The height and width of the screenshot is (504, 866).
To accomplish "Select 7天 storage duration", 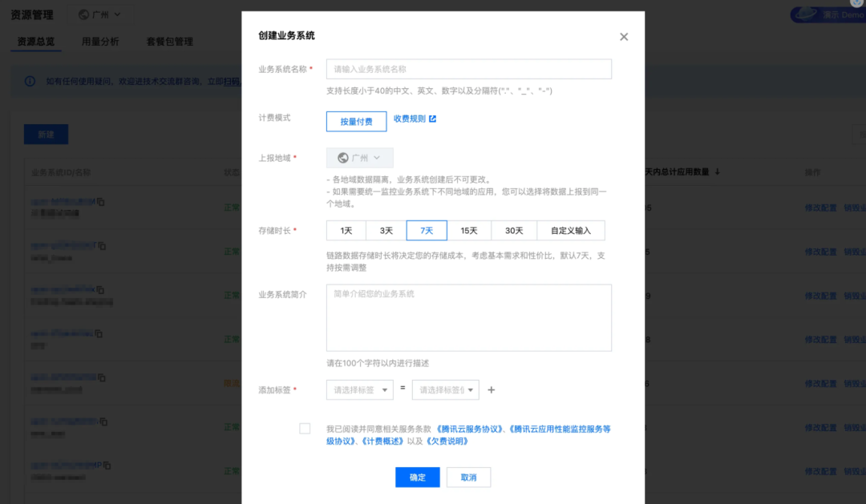I will pos(427,231).
